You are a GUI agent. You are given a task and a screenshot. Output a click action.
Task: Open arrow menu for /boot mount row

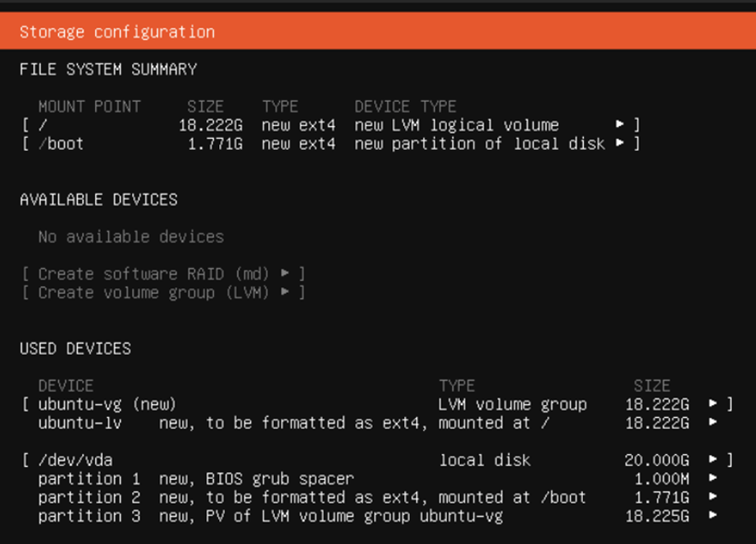[x=620, y=143]
